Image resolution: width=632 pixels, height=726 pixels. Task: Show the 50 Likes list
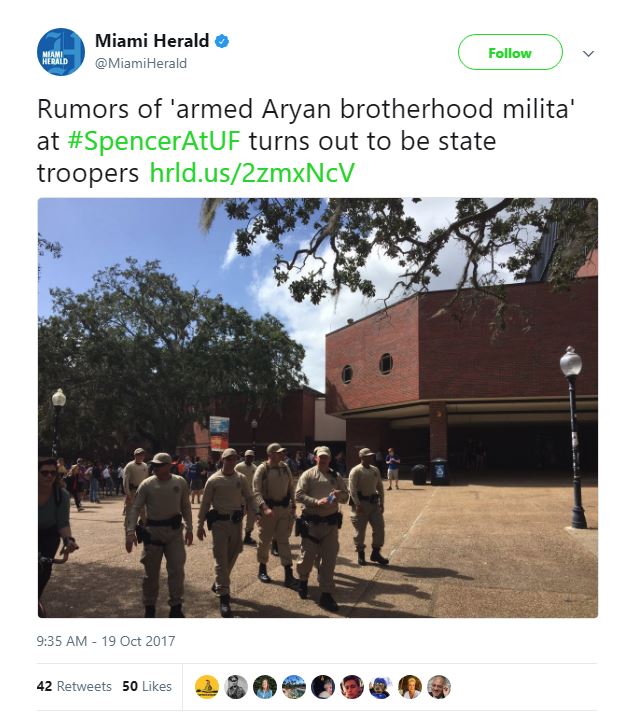pyautogui.click(x=147, y=686)
